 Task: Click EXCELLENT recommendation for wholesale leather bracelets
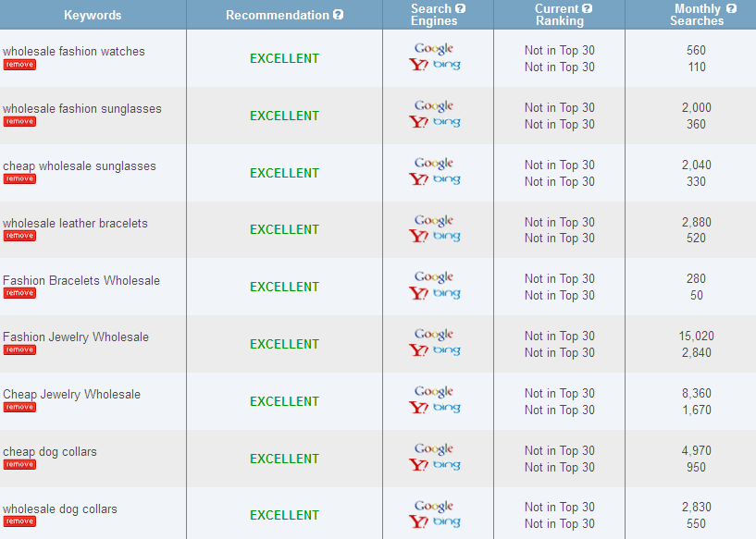tap(284, 229)
